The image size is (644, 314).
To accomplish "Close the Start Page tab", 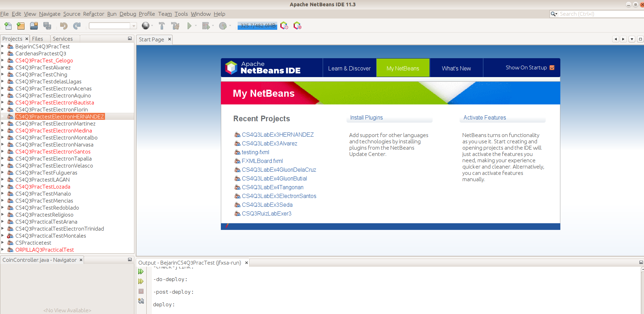I will [169, 39].
